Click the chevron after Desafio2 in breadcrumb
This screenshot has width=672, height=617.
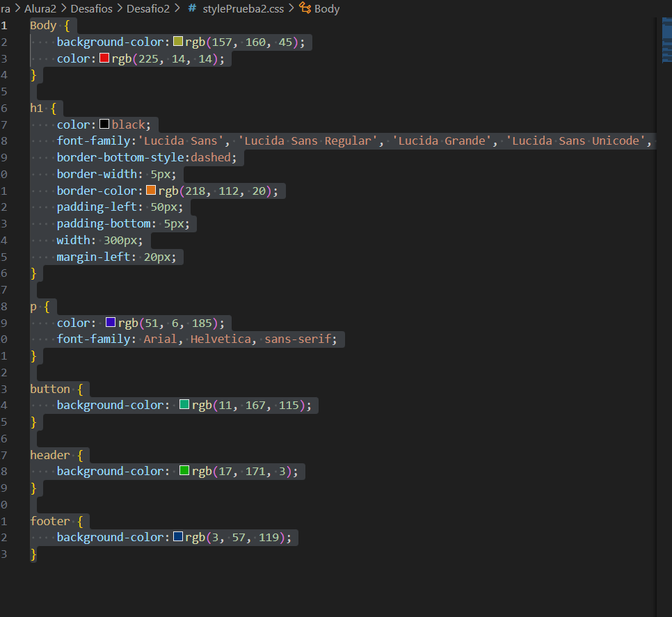coord(177,8)
